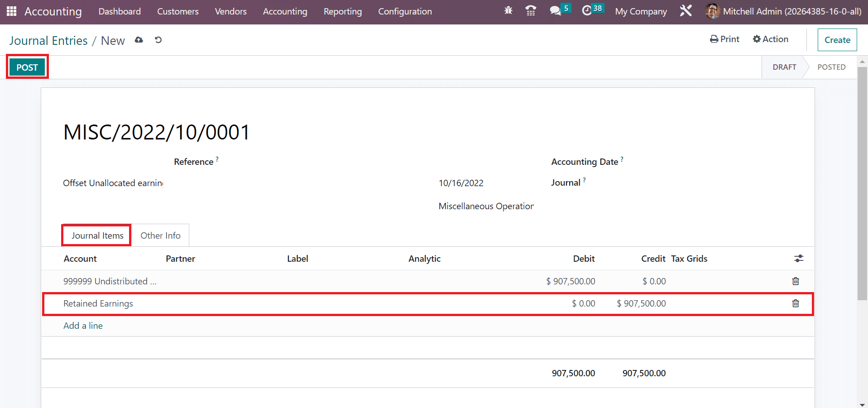Viewport: 868px width, 408px height.
Task: Select the Retained Earnings account cell
Action: click(98, 303)
